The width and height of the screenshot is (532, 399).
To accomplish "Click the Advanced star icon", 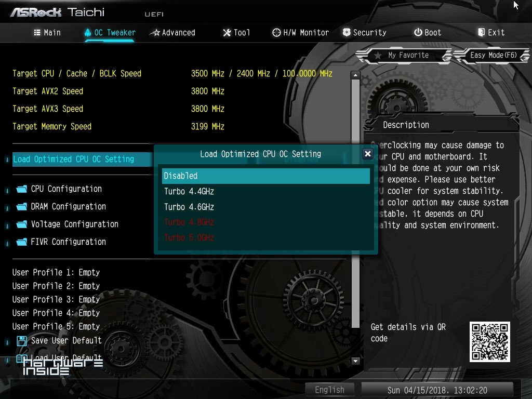I will coord(155,33).
